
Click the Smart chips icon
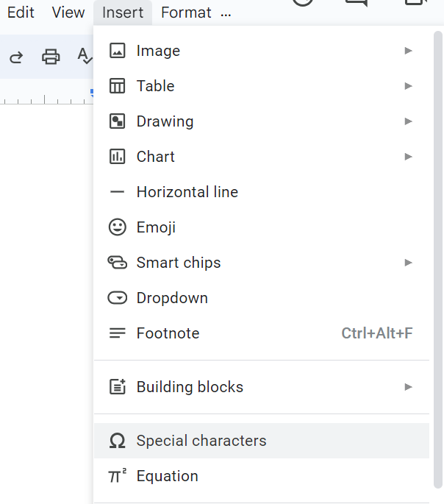118,263
